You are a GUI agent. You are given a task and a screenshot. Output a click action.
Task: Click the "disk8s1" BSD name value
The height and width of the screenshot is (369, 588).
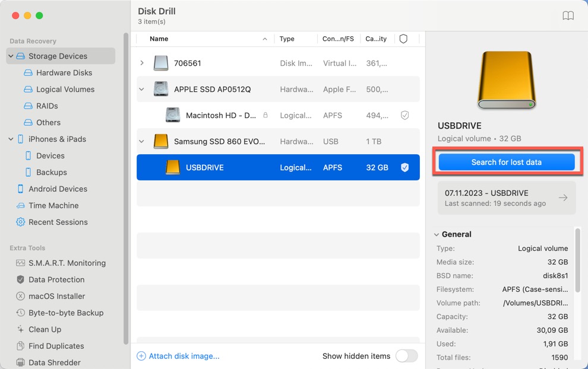click(x=555, y=276)
